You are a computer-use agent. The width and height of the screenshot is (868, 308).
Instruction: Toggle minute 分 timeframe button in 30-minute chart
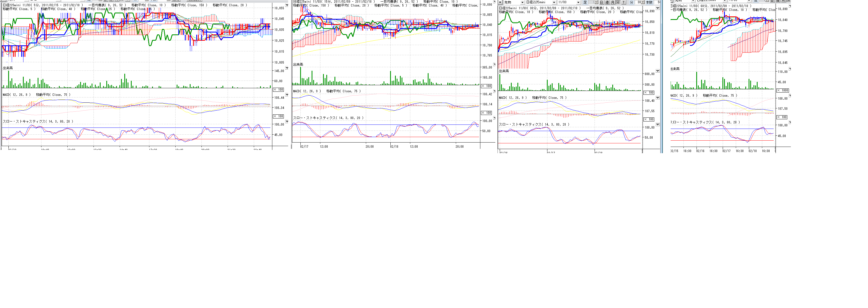point(618,2)
